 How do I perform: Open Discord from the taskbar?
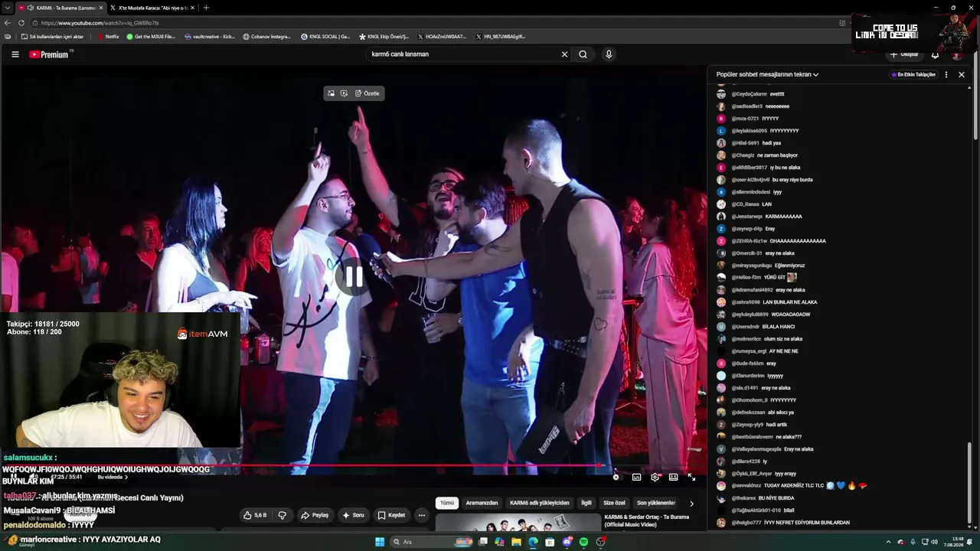[x=567, y=542]
